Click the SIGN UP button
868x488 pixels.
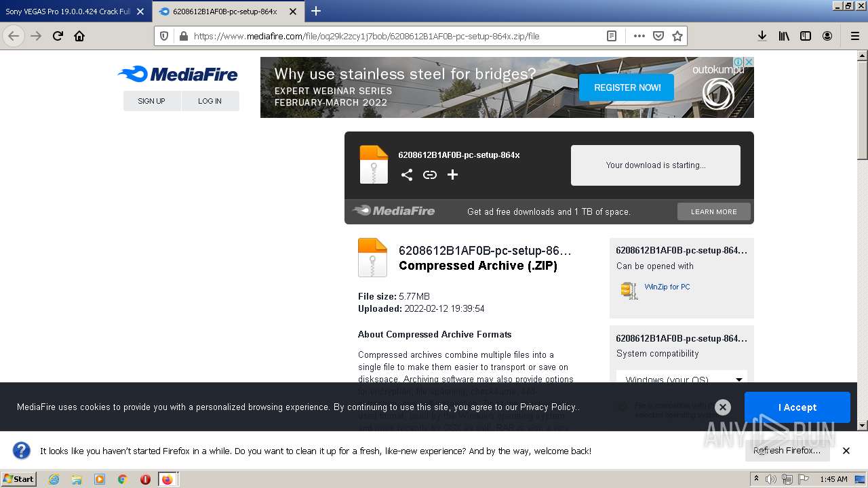tap(151, 101)
